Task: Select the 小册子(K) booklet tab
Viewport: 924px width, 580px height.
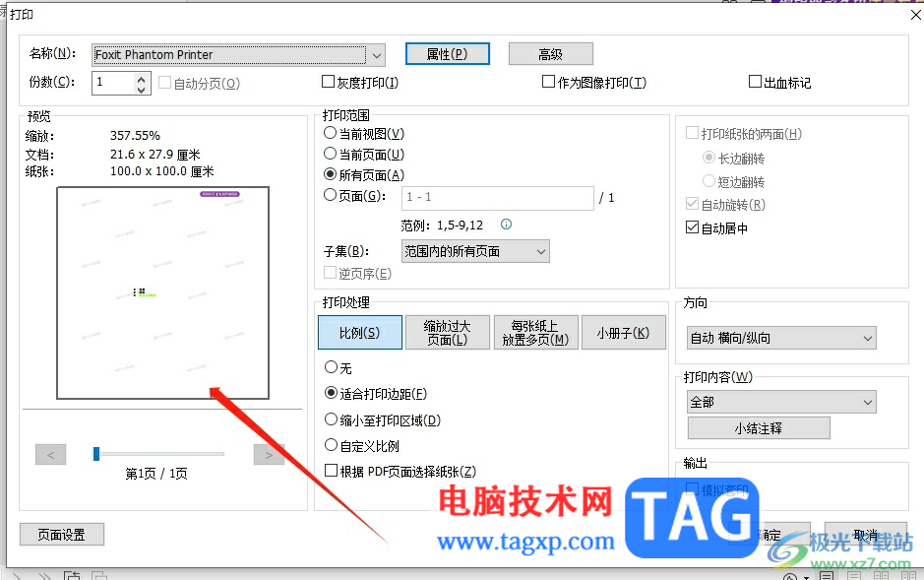Action: point(623,333)
